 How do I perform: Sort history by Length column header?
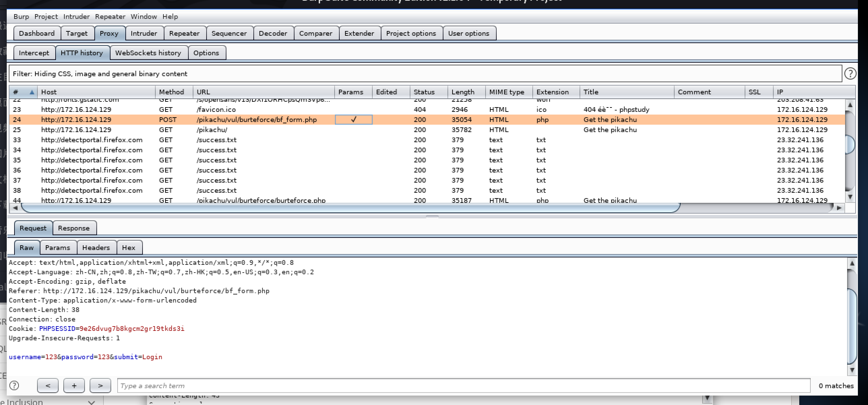[463, 92]
